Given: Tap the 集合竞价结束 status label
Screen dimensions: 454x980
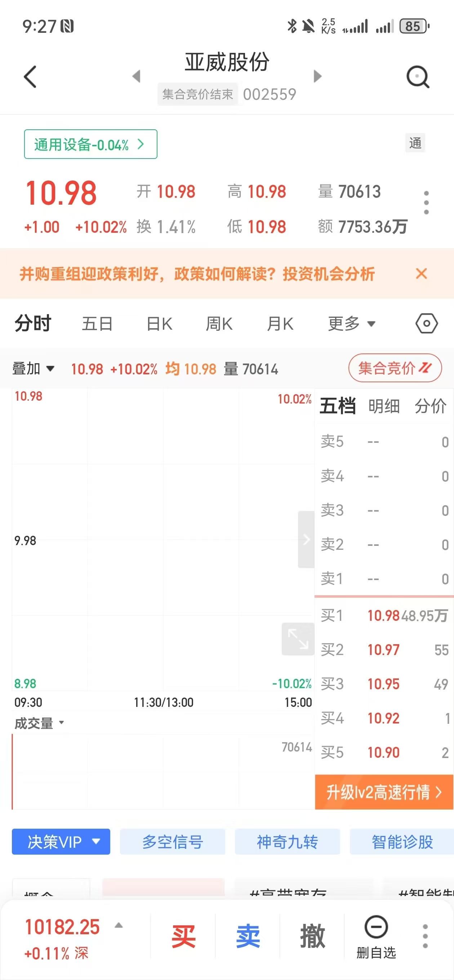Looking at the screenshot, I should [x=197, y=94].
